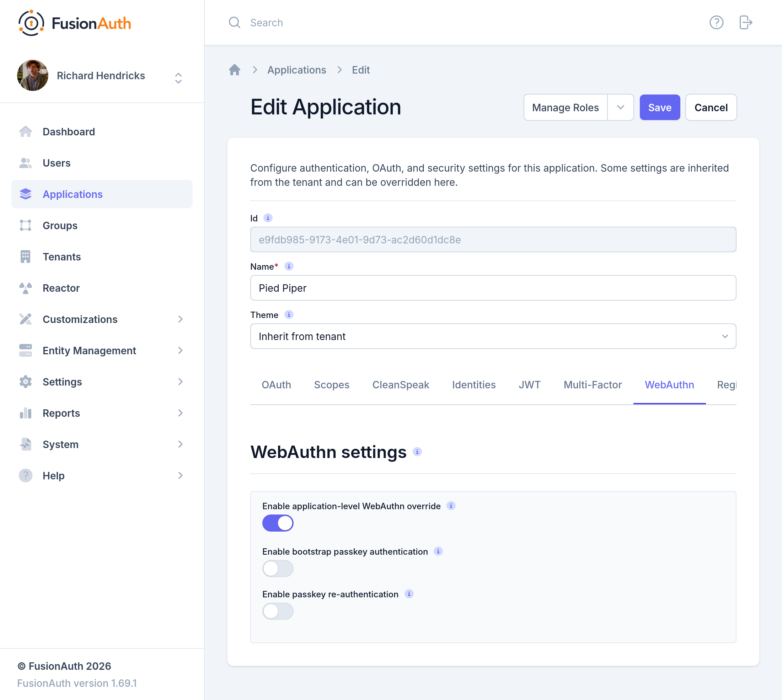The width and height of the screenshot is (782, 700).
Task: Click the info icon next to Id
Action: [x=268, y=218]
